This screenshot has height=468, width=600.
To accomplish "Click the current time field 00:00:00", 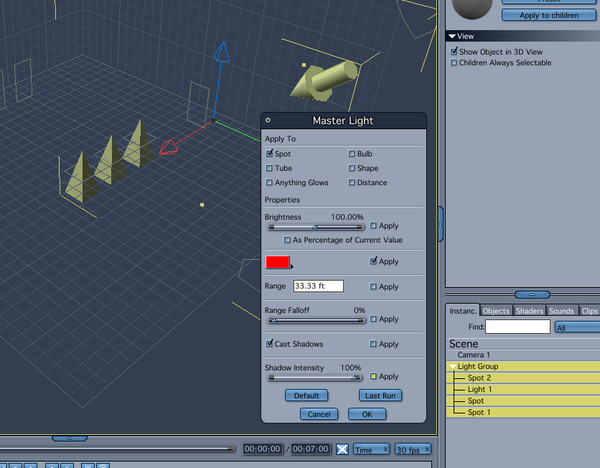I will pos(262,449).
